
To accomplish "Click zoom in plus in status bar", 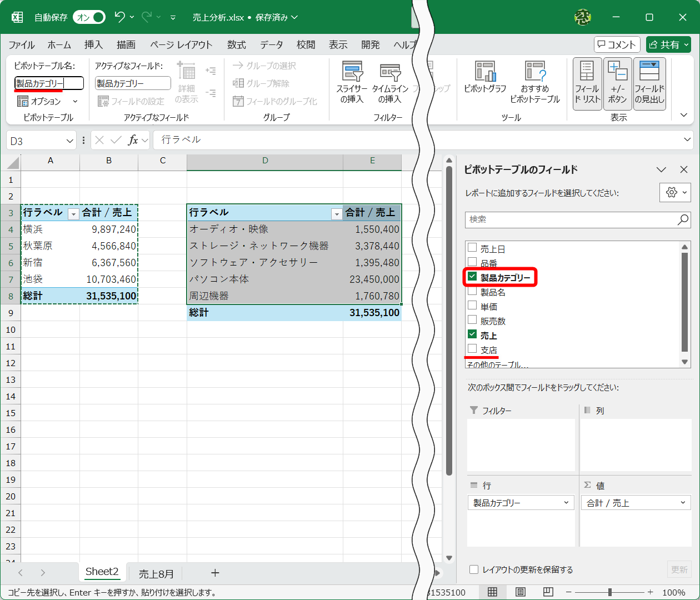I will (x=650, y=592).
